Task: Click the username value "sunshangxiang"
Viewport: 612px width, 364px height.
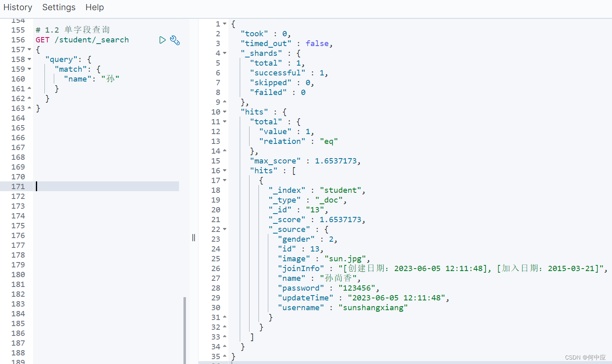Action: (x=373, y=308)
